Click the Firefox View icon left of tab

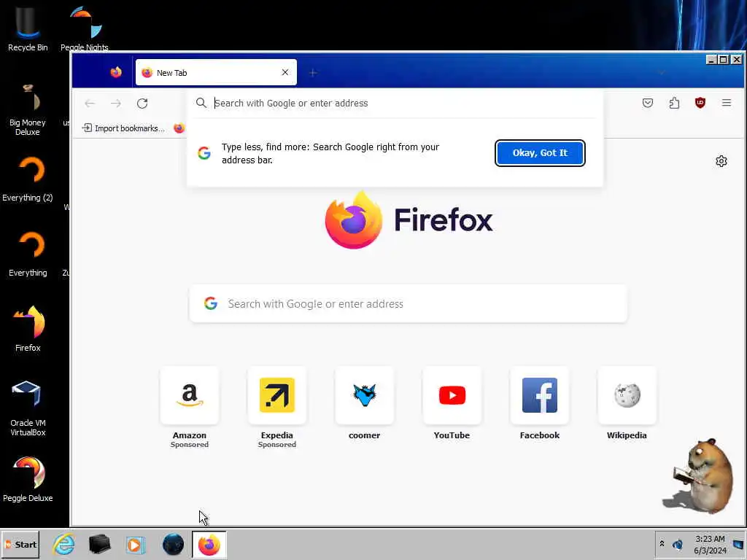(x=116, y=72)
